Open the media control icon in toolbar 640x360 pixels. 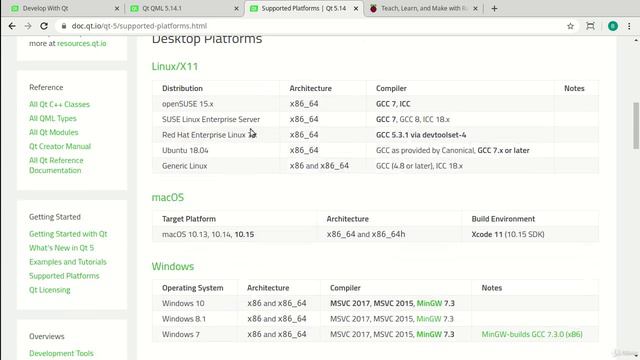590,26
